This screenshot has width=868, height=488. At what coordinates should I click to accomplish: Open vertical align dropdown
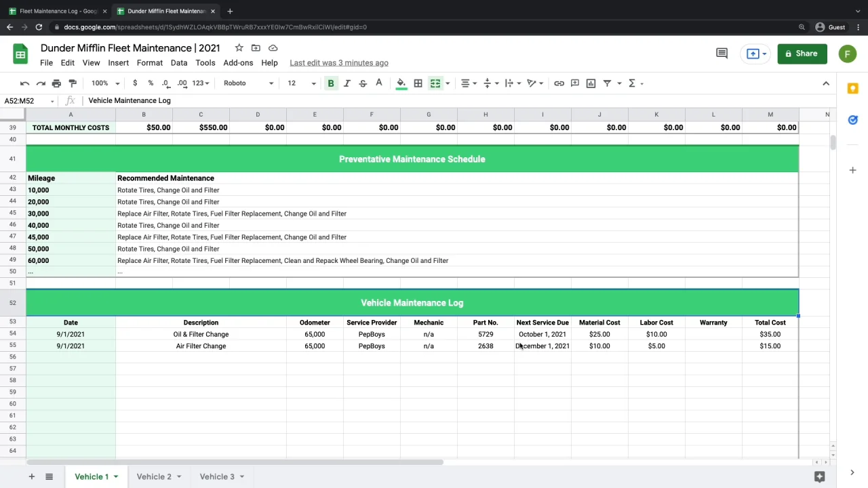click(491, 83)
